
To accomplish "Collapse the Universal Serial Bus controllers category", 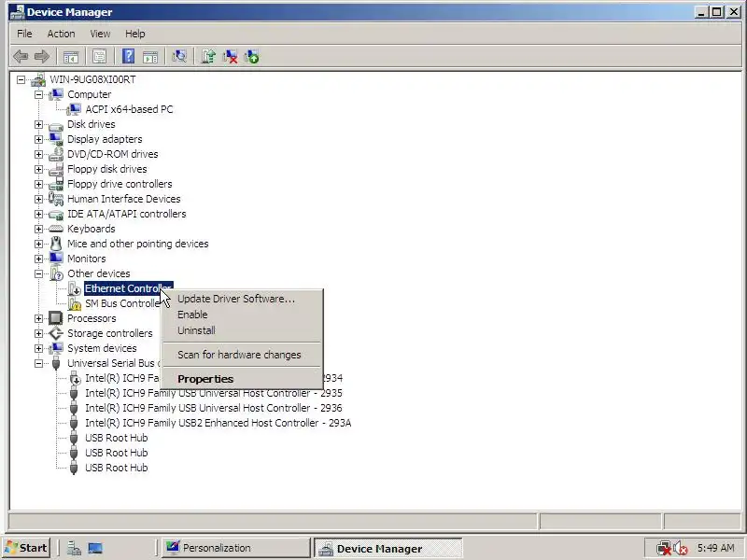I will tap(38, 363).
